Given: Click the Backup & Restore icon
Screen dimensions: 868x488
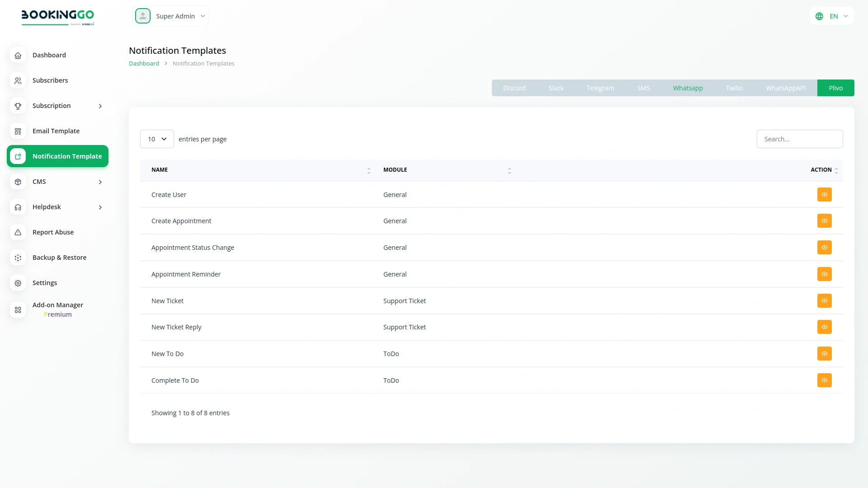Looking at the screenshot, I should 18,258.
